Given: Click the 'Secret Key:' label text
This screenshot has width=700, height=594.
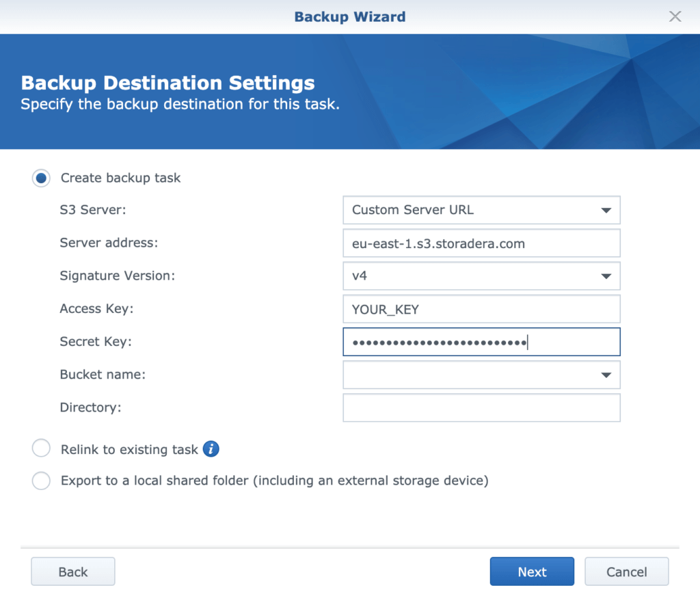Looking at the screenshot, I should pos(96,342).
